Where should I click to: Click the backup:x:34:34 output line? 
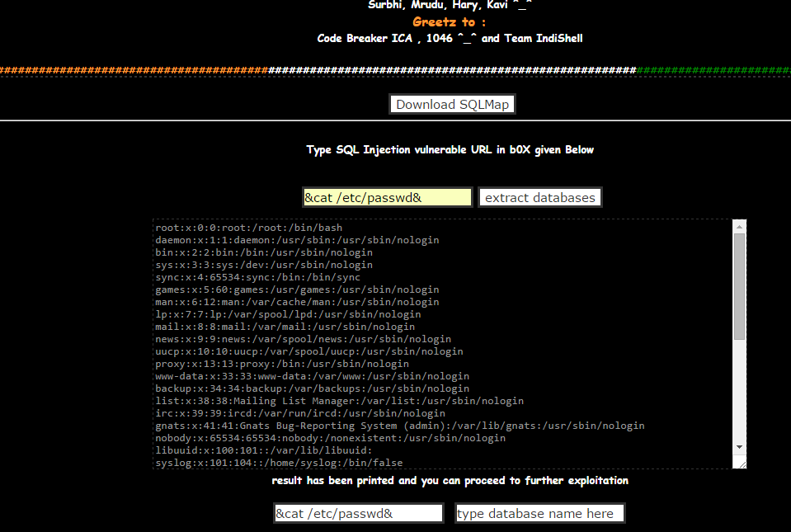pyautogui.click(x=313, y=388)
